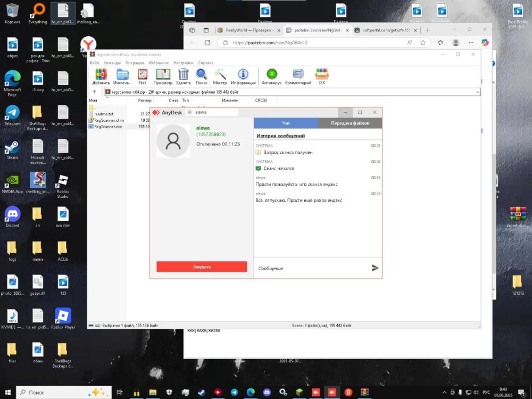Select readme.txt in the WinRAR list
532x399 pixels.
(104, 114)
